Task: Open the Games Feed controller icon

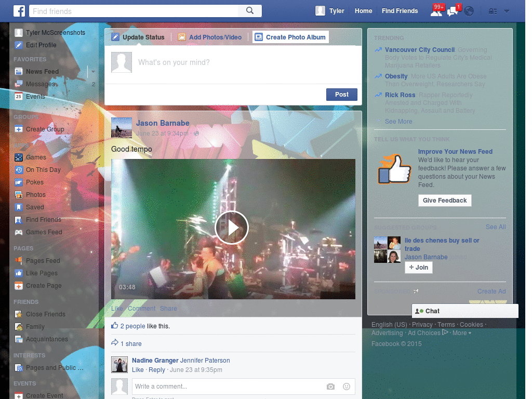Action: pyautogui.click(x=19, y=232)
